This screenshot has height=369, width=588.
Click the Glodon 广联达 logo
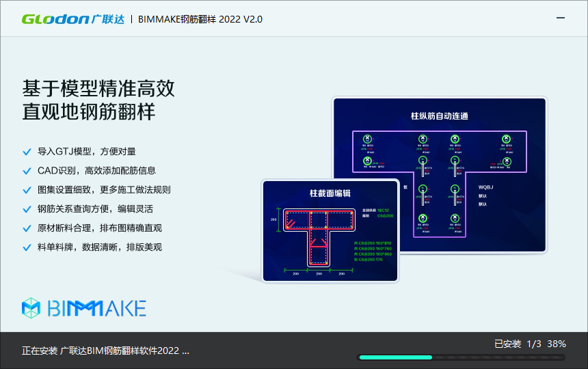(73, 19)
